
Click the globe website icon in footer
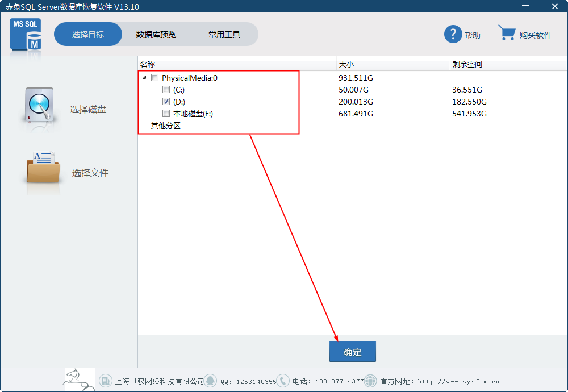[x=370, y=381]
